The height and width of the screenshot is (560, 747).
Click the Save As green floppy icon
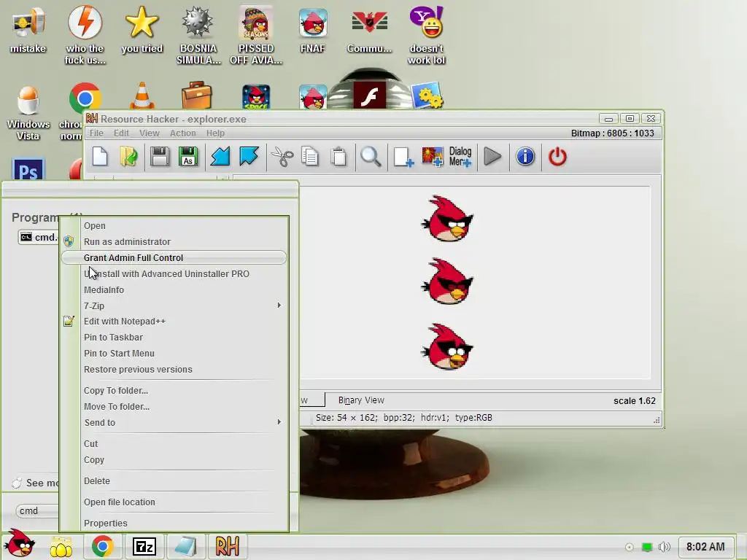click(x=188, y=157)
